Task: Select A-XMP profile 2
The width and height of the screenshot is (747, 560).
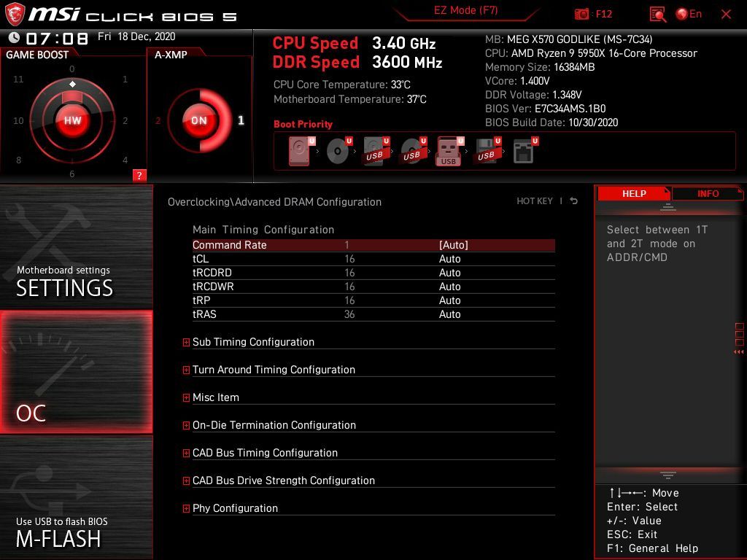Action: click(158, 121)
